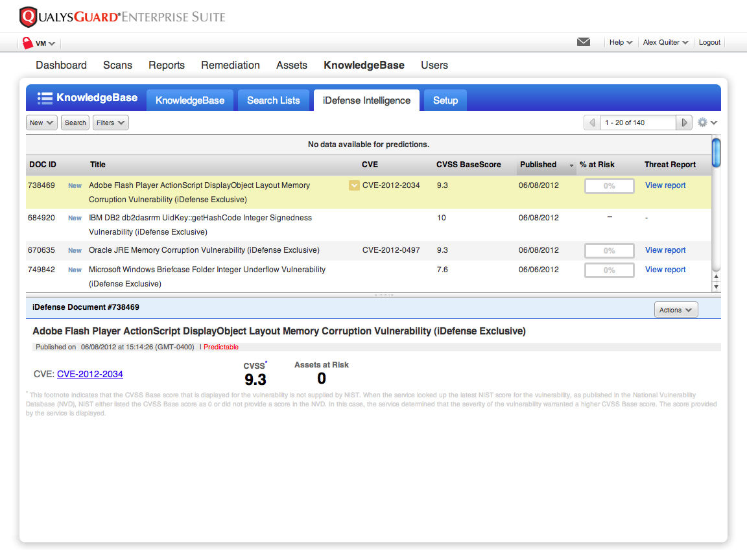Sort by CVSS BaseScore column header
The image size is (747, 560).
468,164
